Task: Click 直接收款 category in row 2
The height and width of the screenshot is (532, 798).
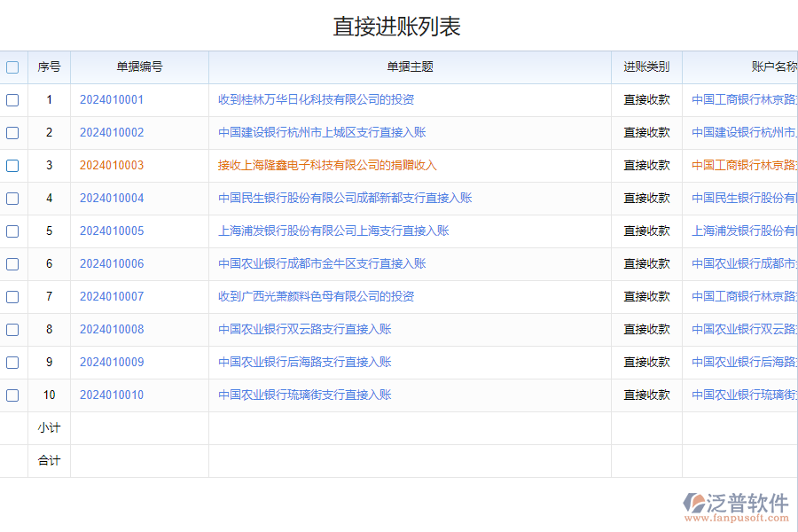Action: click(646, 133)
